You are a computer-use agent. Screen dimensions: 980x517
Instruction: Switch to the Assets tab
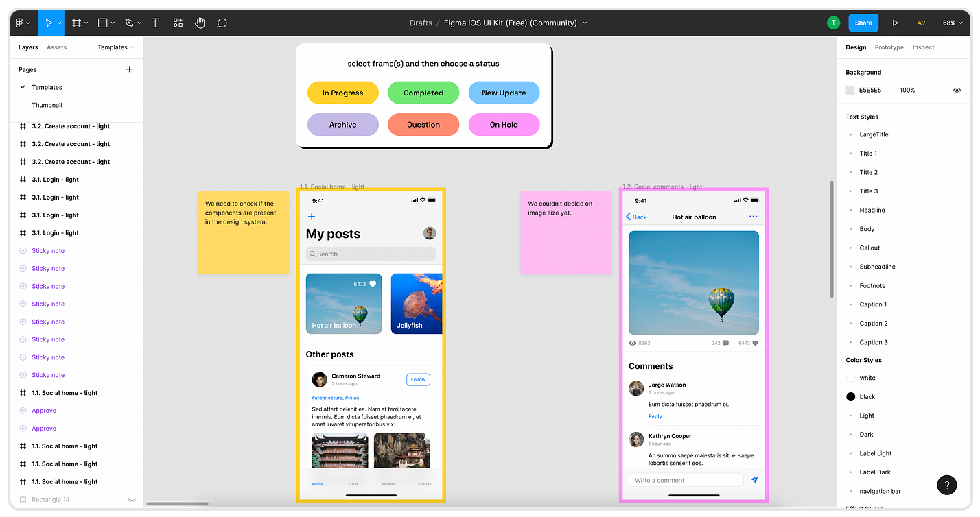click(x=56, y=47)
